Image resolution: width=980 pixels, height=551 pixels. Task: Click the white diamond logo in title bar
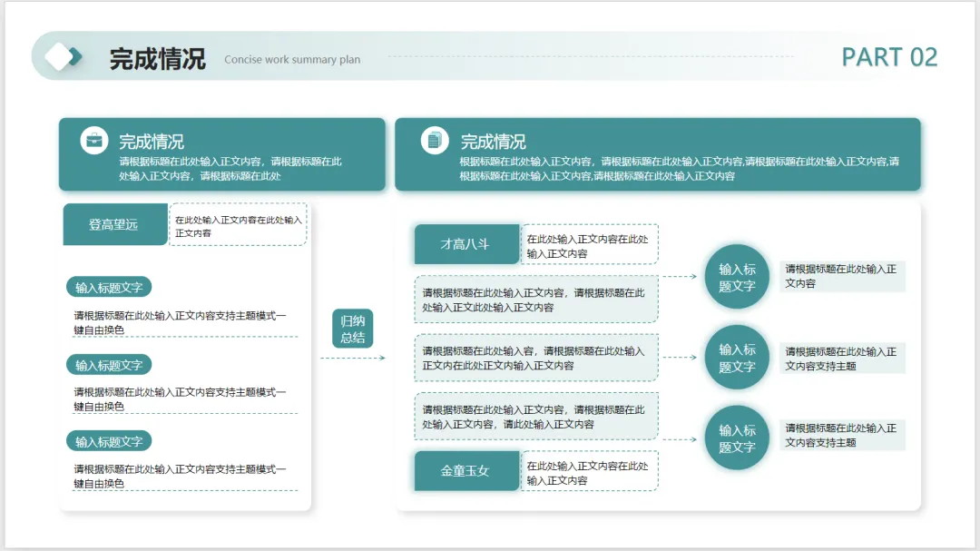click(59, 56)
